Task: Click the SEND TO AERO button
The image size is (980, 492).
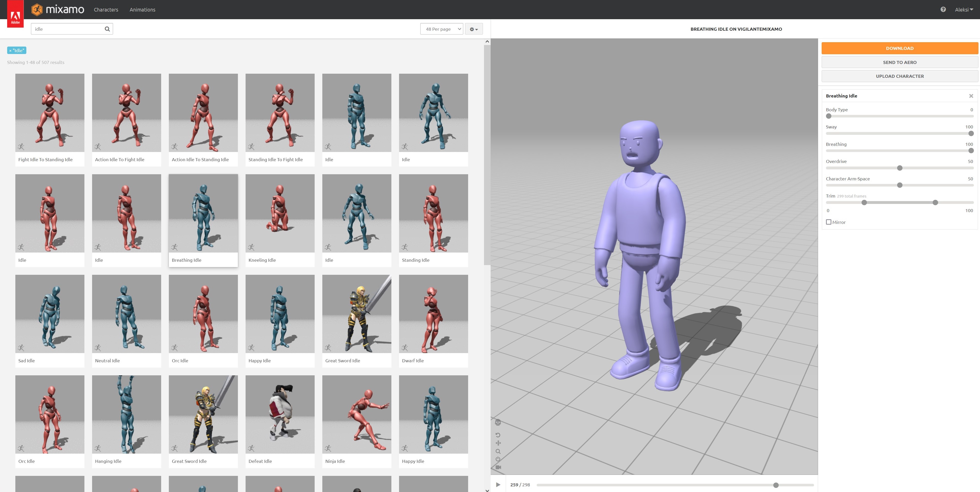Action: pos(899,62)
